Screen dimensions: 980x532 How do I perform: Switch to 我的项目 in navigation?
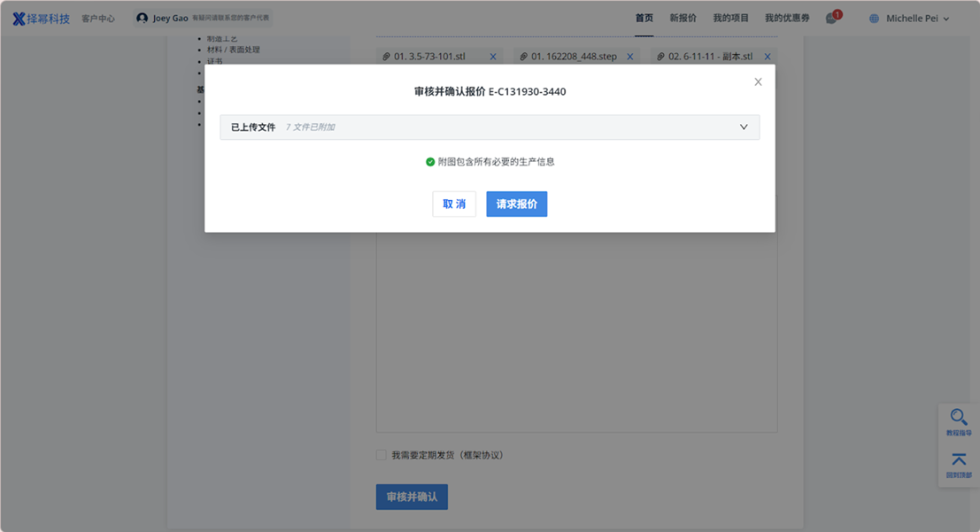pyautogui.click(x=730, y=19)
